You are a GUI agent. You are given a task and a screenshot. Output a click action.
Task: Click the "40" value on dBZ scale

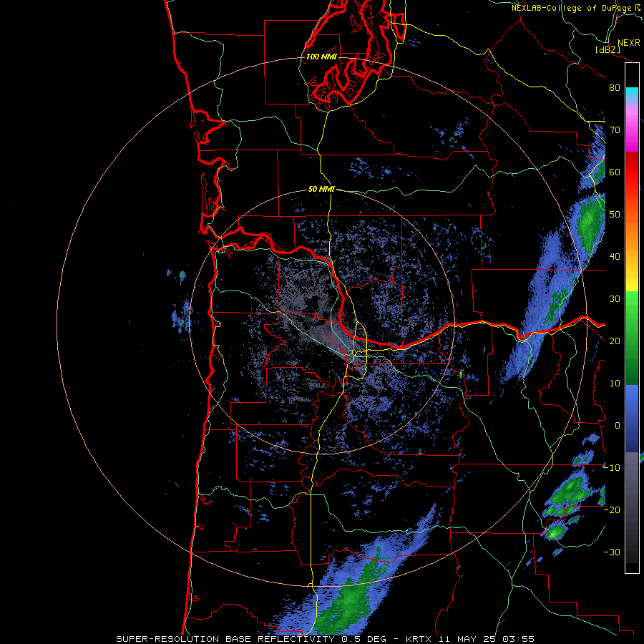coord(615,257)
